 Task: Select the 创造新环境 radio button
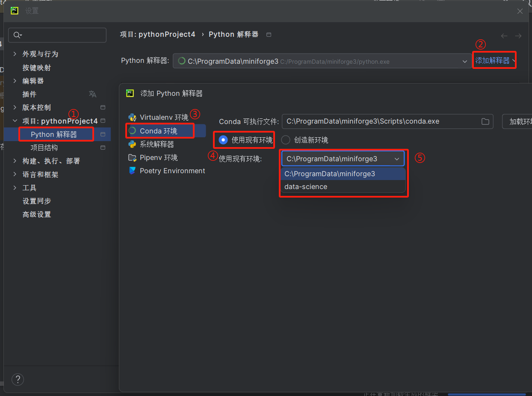click(286, 140)
